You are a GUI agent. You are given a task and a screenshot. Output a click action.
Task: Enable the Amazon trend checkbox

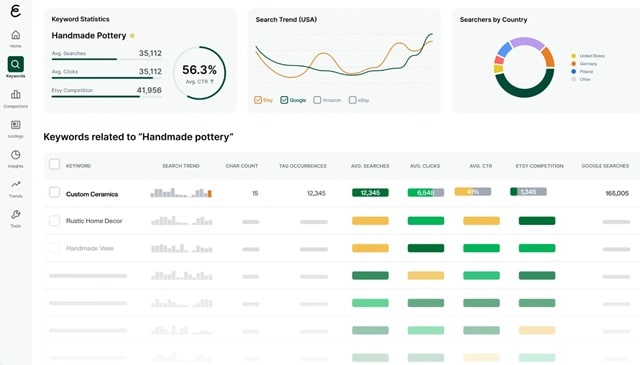click(x=317, y=100)
